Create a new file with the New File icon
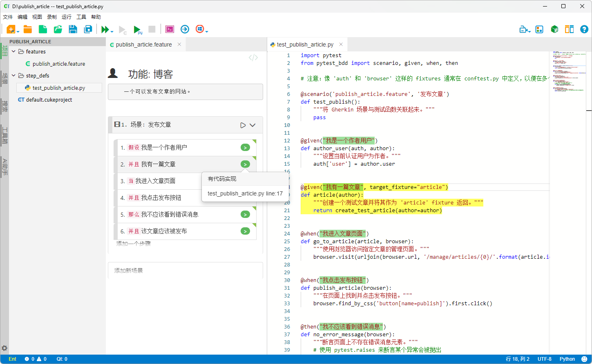This screenshot has width=592, height=364. [x=42, y=29]
